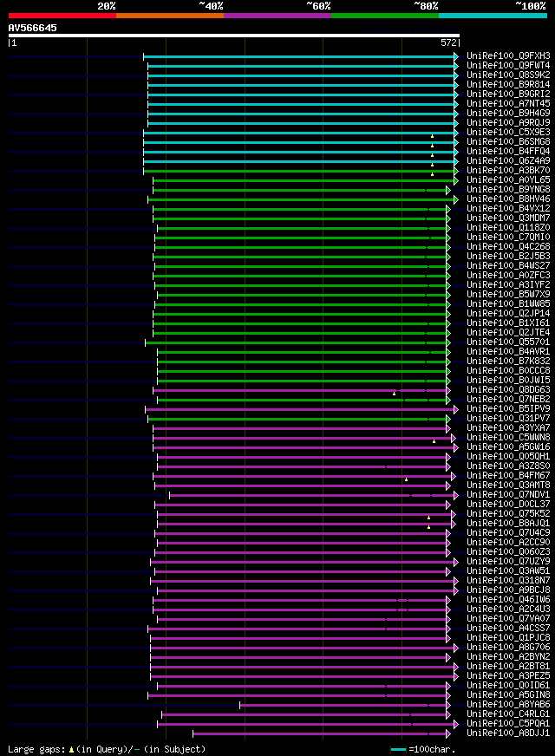The image size is (555, 756).
Task: Click the UniRef100_Q9FXH3 hit label
Action: [508, 56]
